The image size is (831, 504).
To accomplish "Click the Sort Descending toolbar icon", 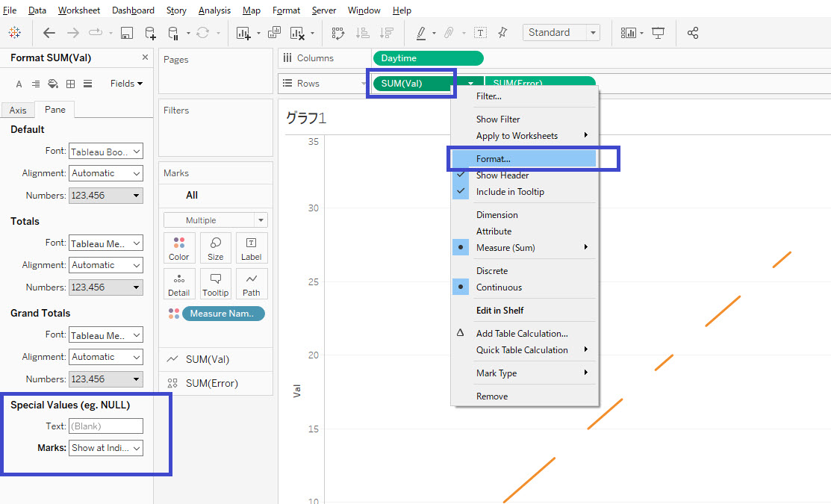I will click(387, 33).
